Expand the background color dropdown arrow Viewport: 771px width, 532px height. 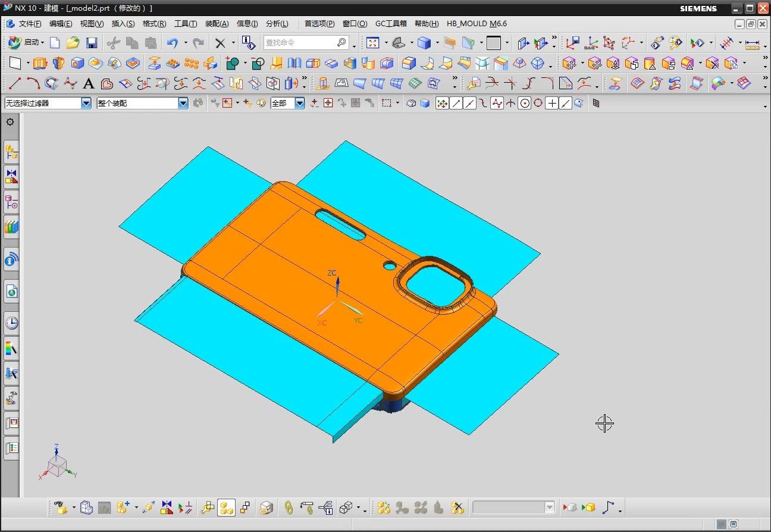click(507, 43)
